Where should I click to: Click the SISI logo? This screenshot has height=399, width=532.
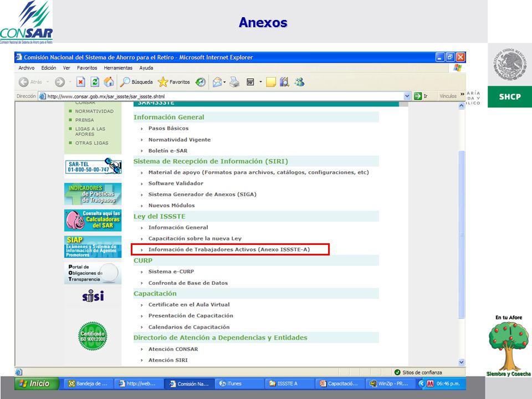[x=93, y=296]
